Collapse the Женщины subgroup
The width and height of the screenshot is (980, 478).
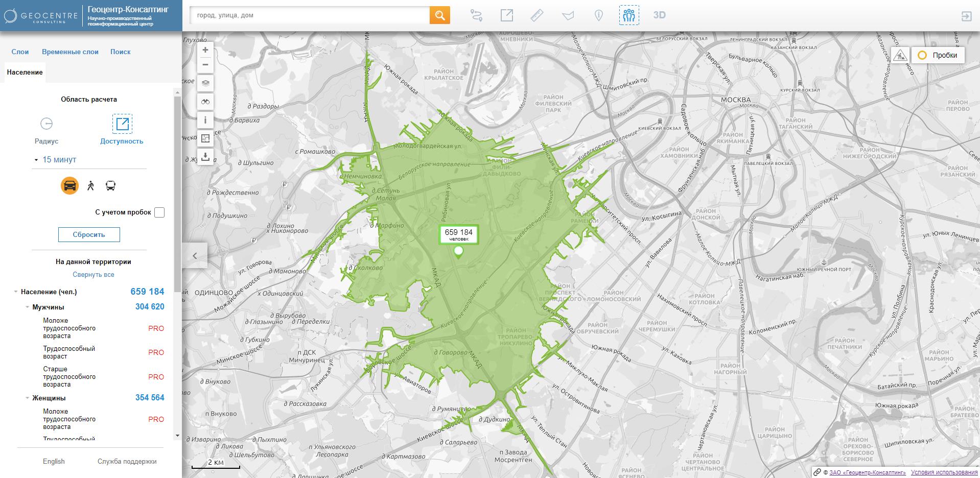[x=28, y=398]
